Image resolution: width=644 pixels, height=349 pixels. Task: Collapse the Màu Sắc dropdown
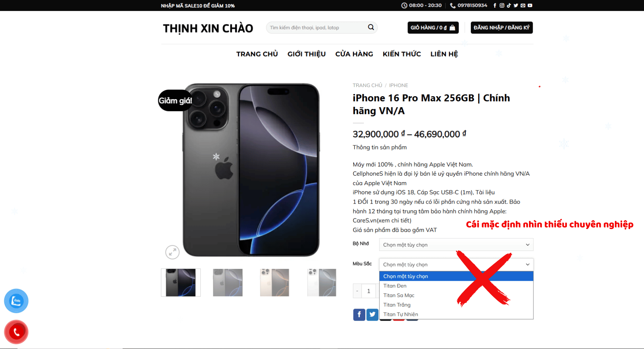(x=456, y=264)
